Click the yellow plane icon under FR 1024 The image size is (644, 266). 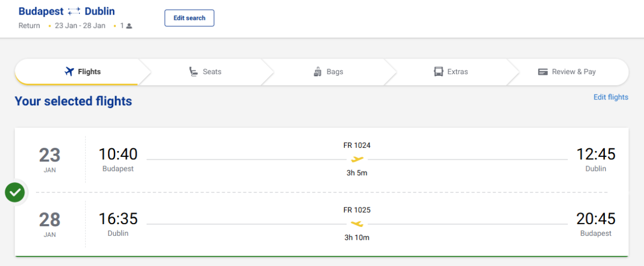(x=357, y=159)
